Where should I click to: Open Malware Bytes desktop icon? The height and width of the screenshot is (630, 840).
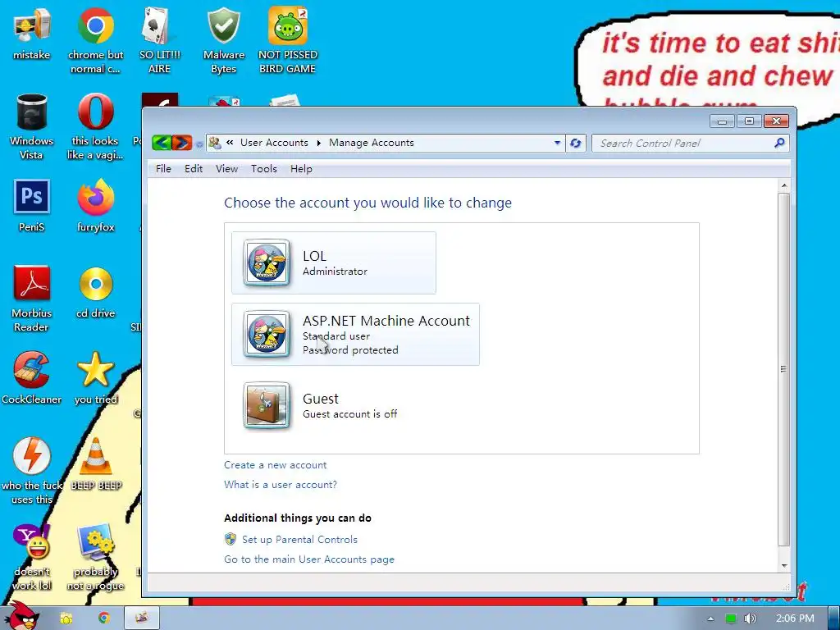(223, 40)
